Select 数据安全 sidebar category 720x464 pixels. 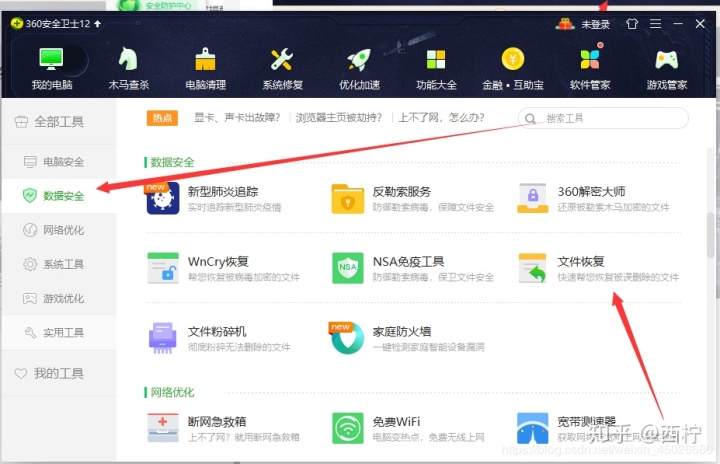coord(59,196)
